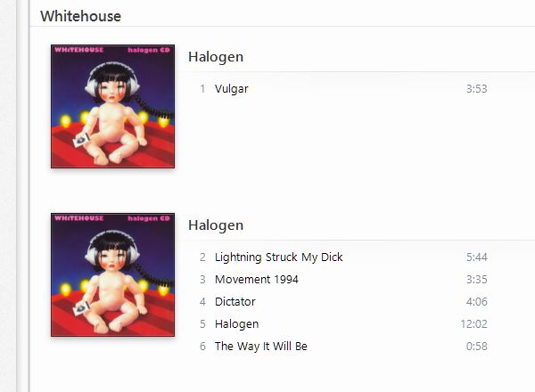Click the Halogen album title above Lightning Struck
Image resolution: width=535 pixels, height=392 pixels.
(x=216, y=225)
